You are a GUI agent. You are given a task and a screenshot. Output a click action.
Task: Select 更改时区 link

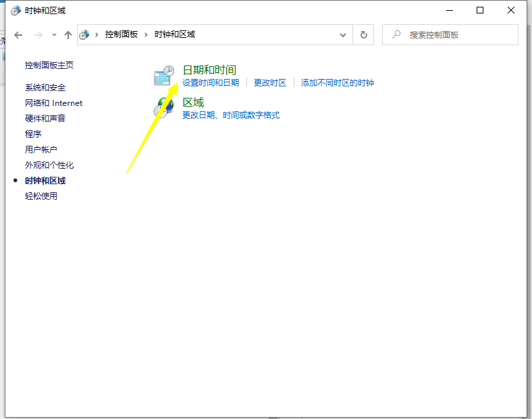(x=270, y=83)
